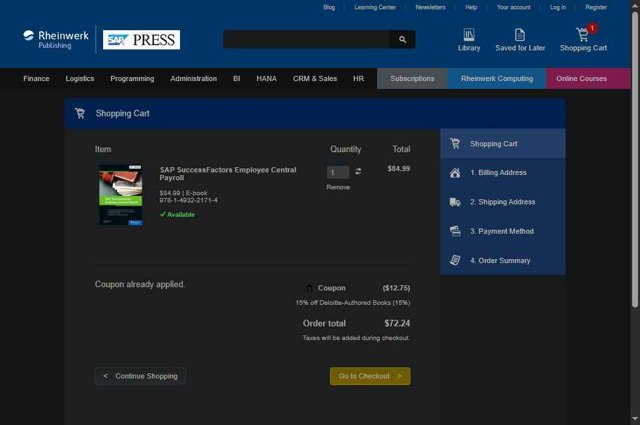Screen dimensions: 640x425
Task: Click the Billing Address house icon
Action: (455, 173)
